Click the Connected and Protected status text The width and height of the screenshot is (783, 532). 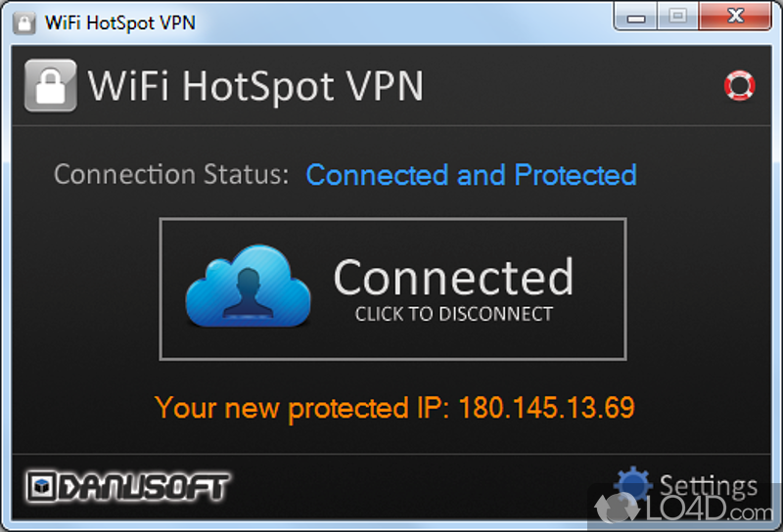click(x=471, y=175)
